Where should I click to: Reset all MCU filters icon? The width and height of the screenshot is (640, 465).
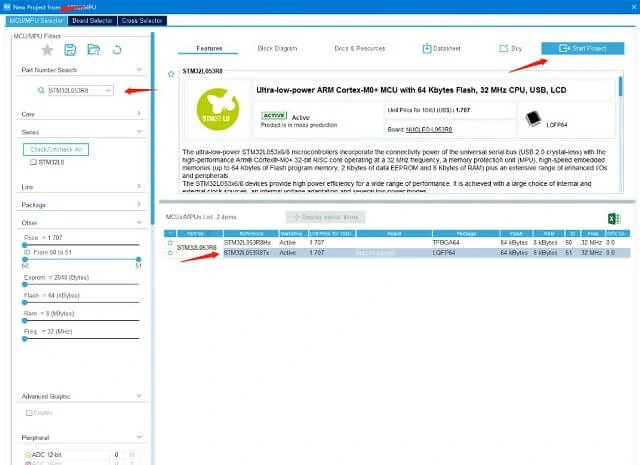point(117,50)
